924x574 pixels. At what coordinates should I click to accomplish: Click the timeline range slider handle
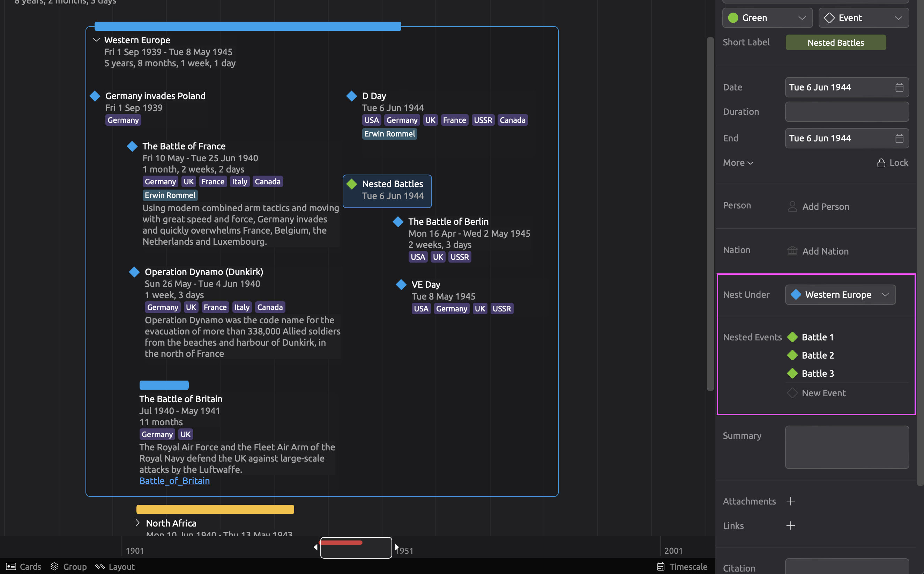coord(356,547)
